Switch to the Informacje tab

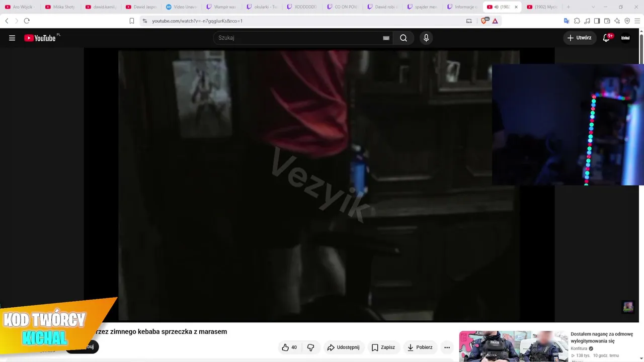pos(463,7)
